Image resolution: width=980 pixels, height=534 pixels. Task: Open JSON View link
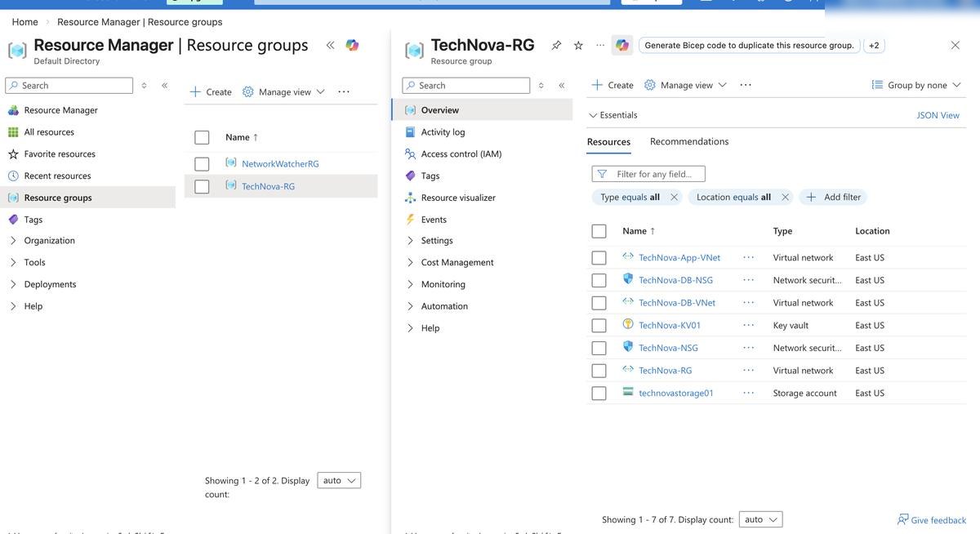coord(938,115)
